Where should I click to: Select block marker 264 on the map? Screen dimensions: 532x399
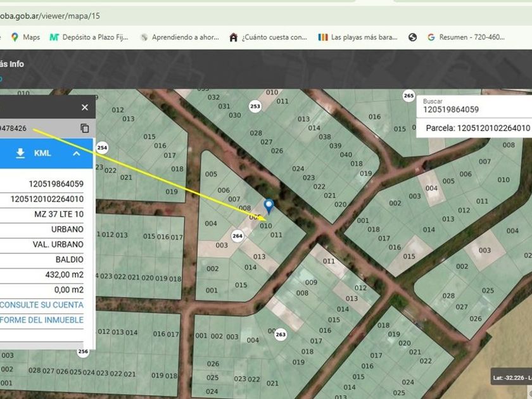[237, 236]
